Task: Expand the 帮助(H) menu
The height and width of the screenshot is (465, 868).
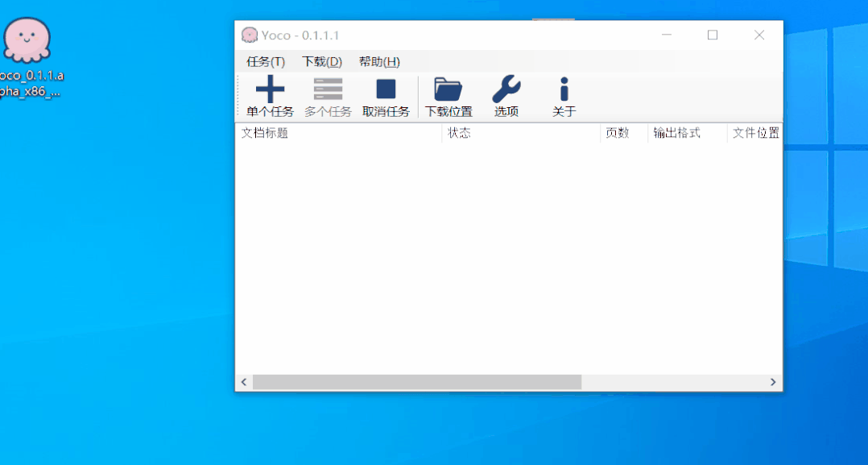Action: point(379,62)
